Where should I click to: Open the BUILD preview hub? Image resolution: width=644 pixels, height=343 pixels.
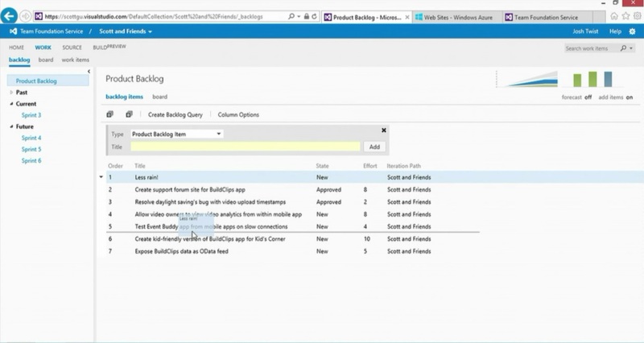point(109,47)
